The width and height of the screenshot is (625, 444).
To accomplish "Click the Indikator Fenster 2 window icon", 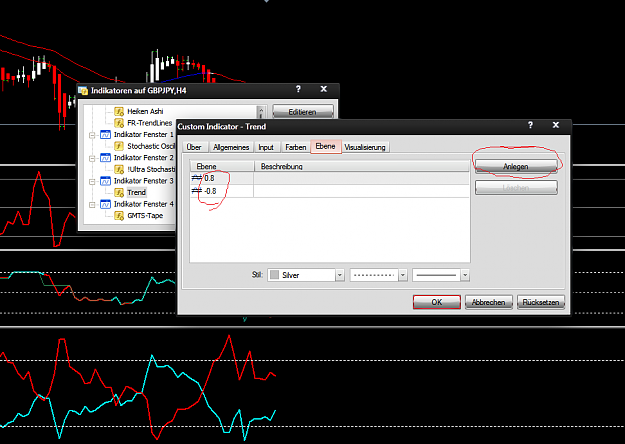I will click(105, 158).
